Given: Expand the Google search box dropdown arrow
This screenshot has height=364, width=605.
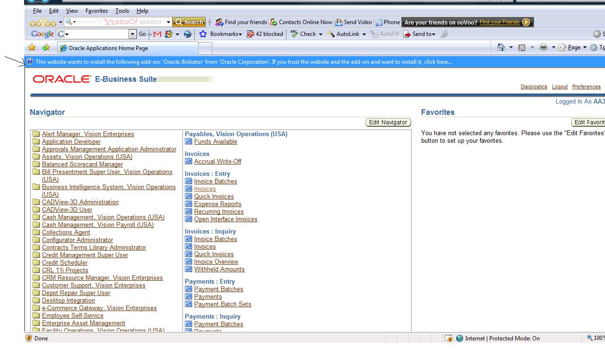Looking at the screenshot, I should pos(132,34).
